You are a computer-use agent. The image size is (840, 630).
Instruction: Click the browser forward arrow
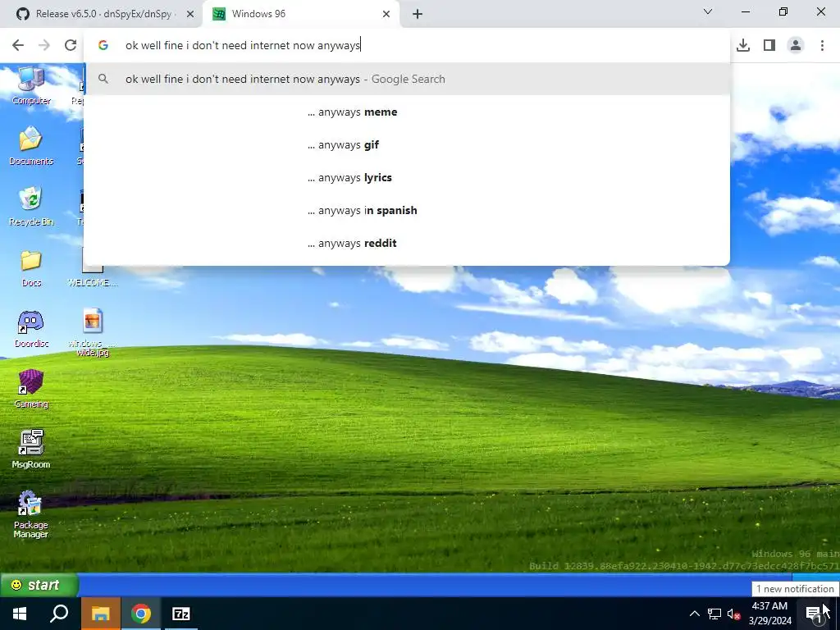coord(44,45)
